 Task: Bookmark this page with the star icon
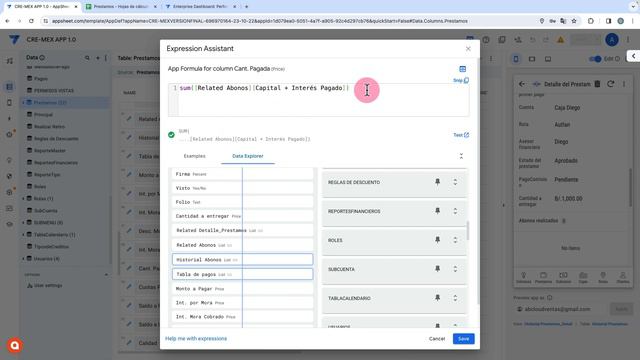pos(574,21)
